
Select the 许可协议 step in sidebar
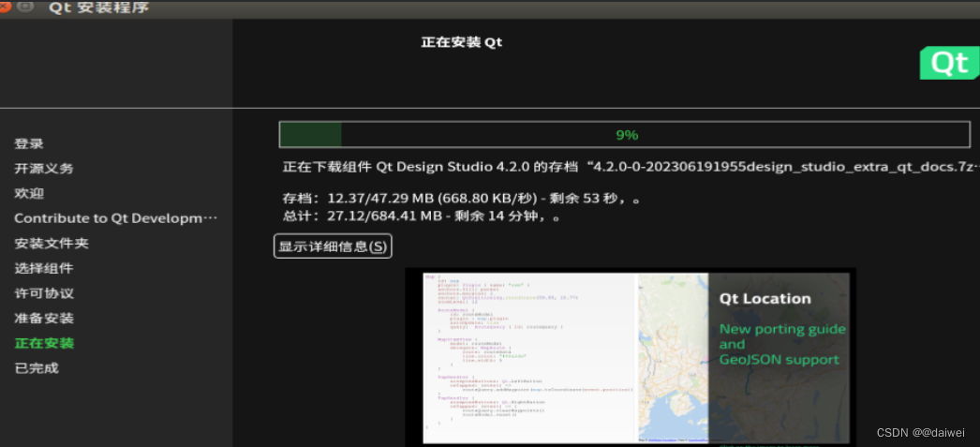click(x=44, y=294)
